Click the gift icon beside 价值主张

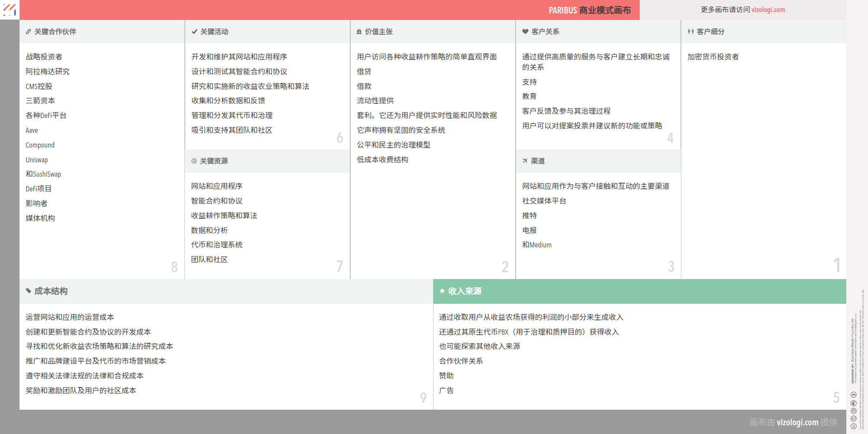coord(359,32)
